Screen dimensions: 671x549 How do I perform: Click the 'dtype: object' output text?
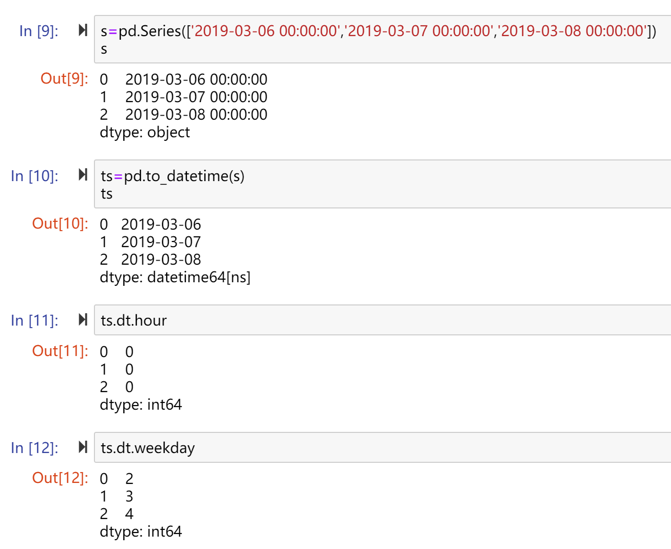[x=144, y=132]
